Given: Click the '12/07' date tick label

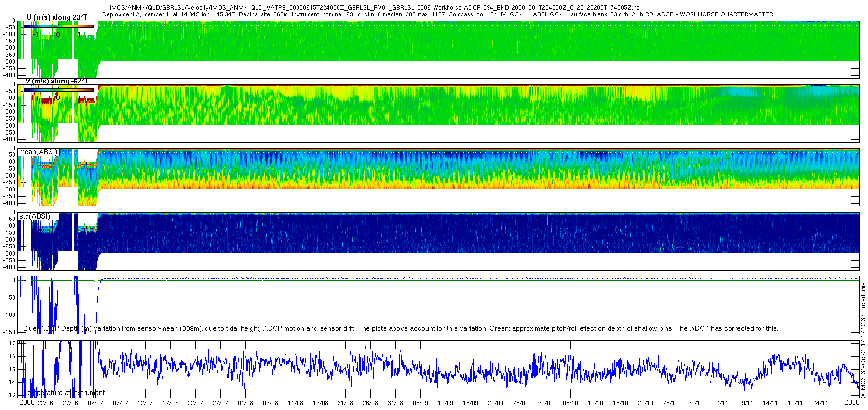Looking at the screenshot, I should (x=145, y=403).
